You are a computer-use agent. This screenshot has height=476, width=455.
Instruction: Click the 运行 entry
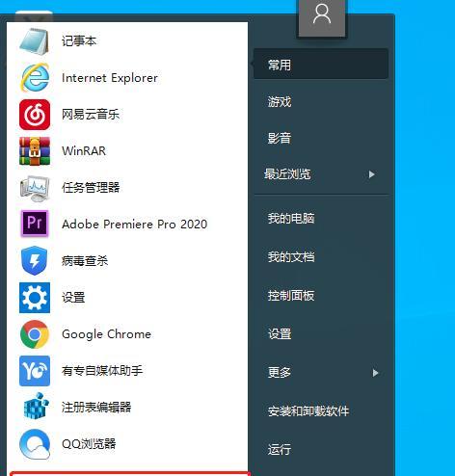click(280, 449)
